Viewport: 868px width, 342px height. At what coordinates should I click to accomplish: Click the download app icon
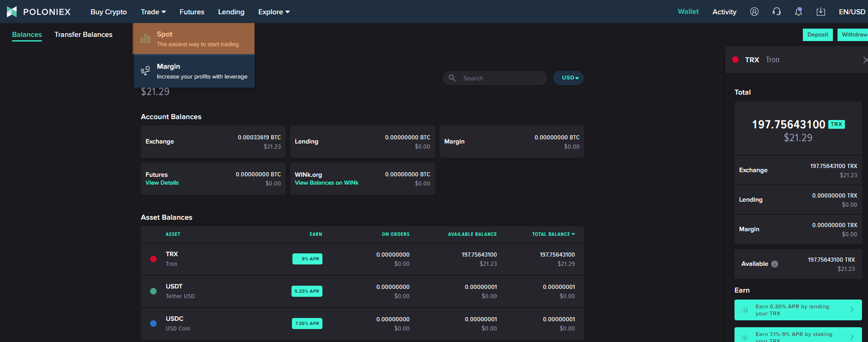pyautogui.click(x=820, y=12)
